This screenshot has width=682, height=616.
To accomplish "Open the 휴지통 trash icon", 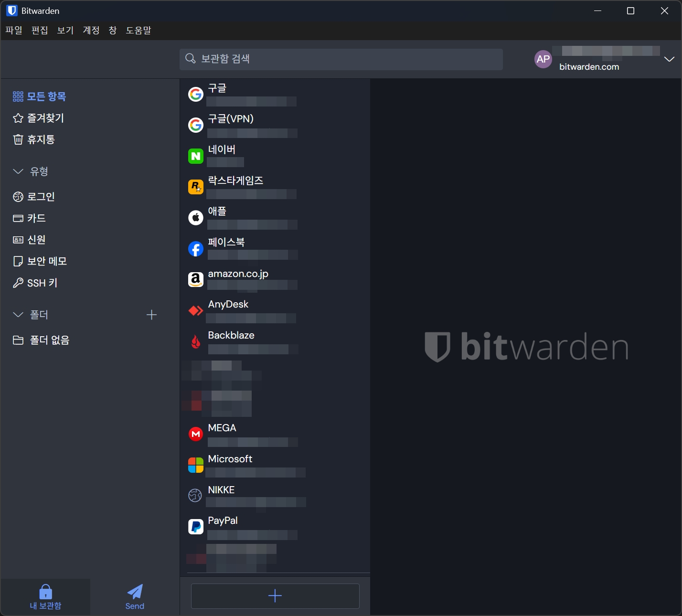I will click(x=18, y=139).
